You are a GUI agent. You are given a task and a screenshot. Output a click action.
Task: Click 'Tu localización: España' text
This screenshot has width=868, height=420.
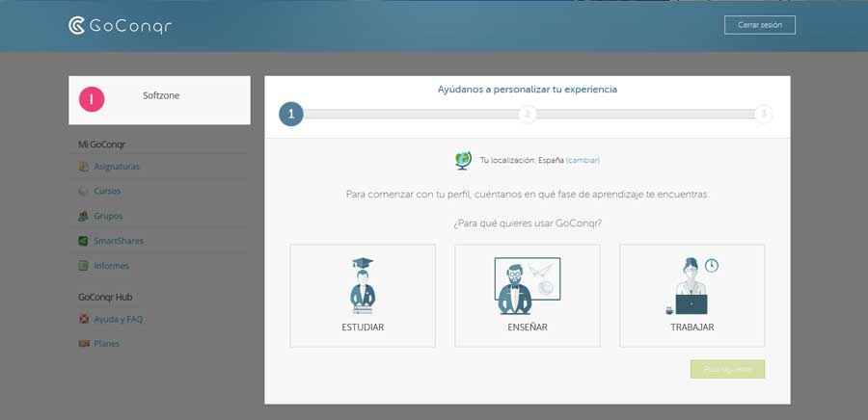click(x=522, y=160)
